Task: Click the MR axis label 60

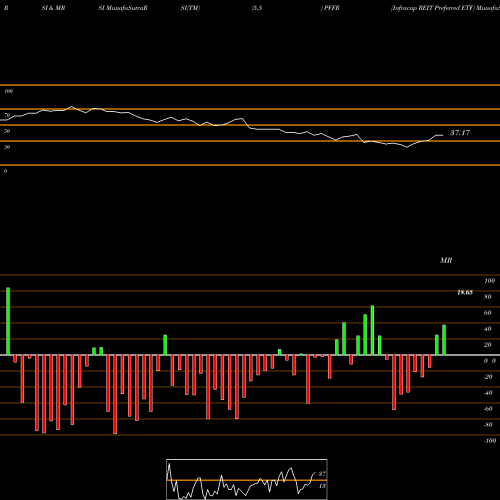Action: (488, 313)
